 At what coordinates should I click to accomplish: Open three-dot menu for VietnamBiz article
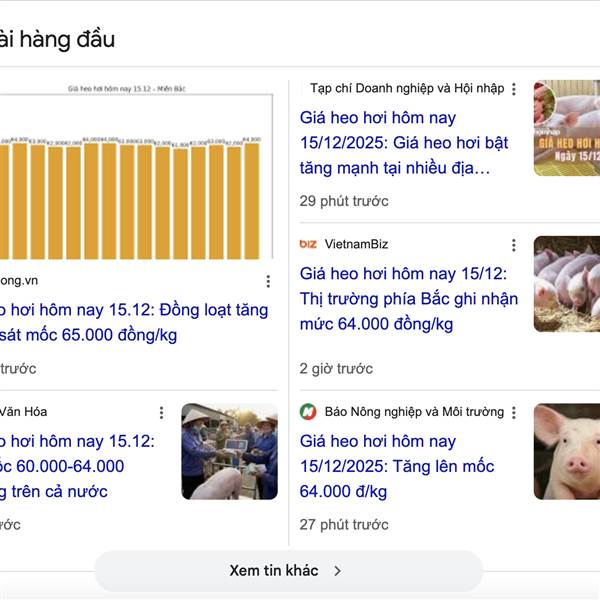click(514, 245)
